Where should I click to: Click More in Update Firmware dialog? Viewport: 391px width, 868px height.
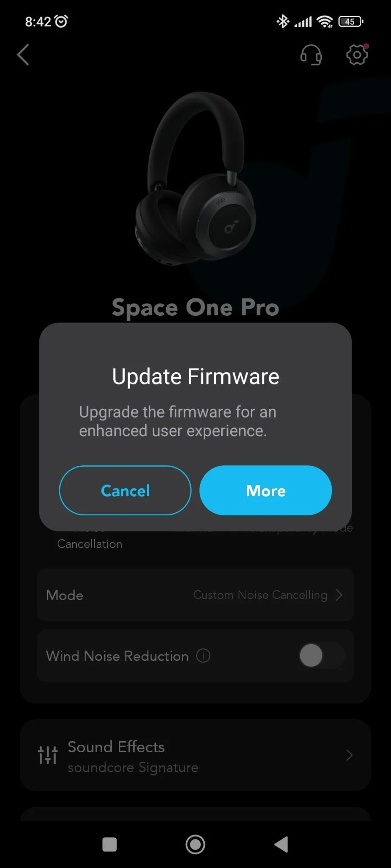(265, 490)
